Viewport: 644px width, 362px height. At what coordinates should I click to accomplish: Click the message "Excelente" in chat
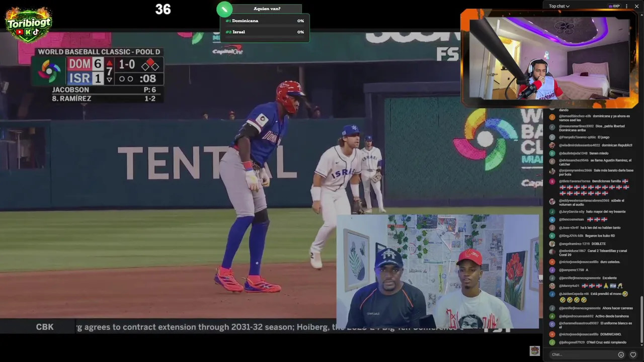point(609,278)
